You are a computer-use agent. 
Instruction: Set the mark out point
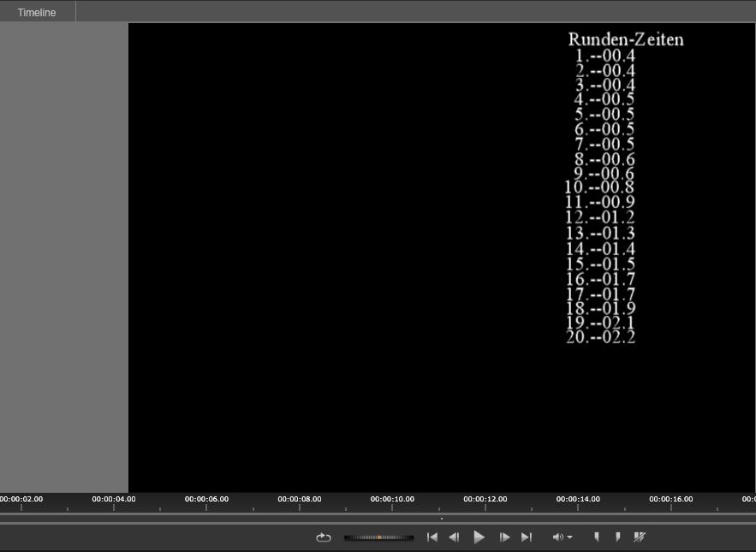point(618,537)
